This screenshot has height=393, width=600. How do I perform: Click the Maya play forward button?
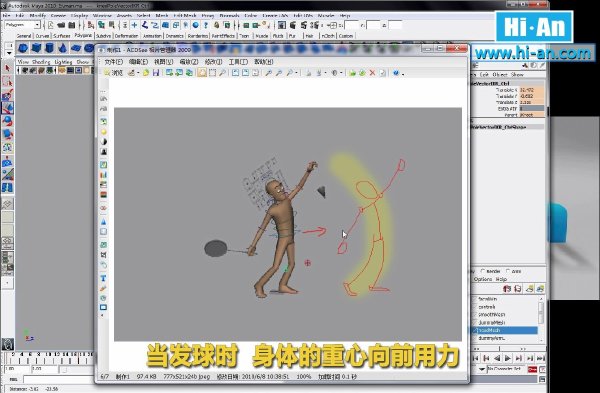coord(508,358)
